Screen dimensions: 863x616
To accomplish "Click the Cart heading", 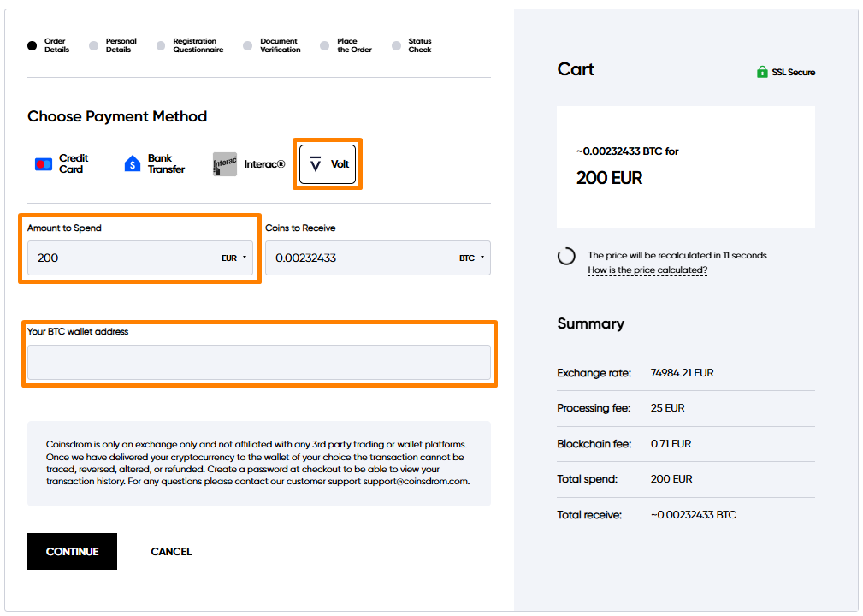I will point(576,69).
